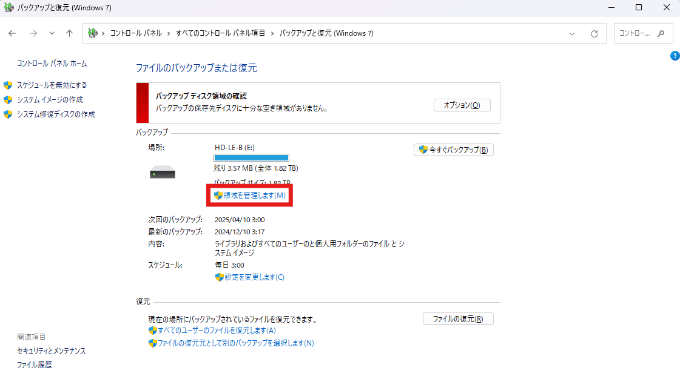Maximize the Backup and Restore window
Image resolution: width=680 pixels, height=379 pixels.
pos(639,7)
